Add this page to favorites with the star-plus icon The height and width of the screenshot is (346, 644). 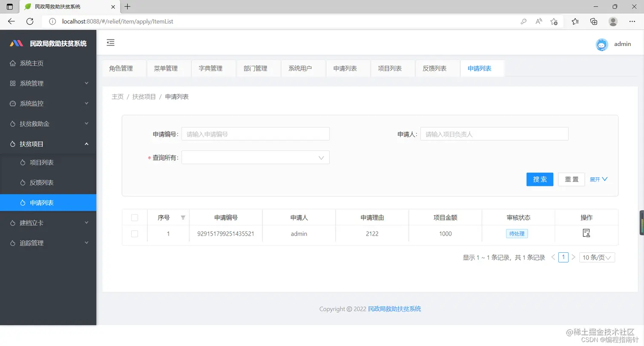pyautogui.click(x=554, y=21)
